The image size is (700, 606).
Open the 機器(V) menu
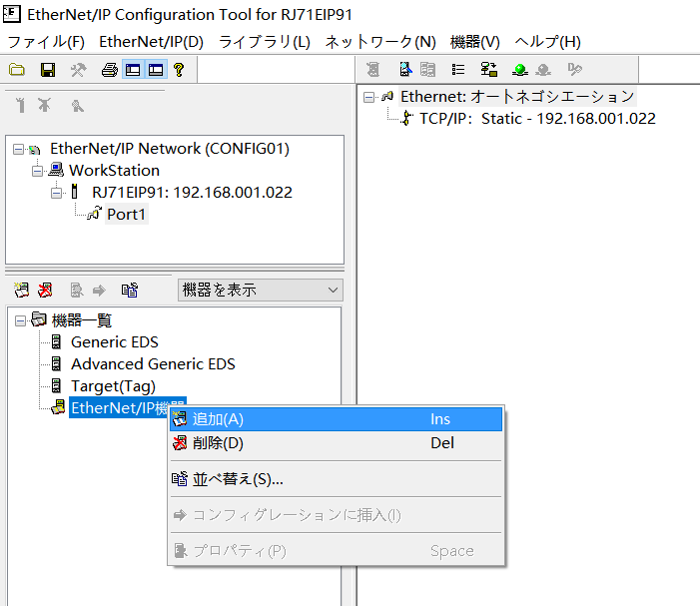point(475,42)
